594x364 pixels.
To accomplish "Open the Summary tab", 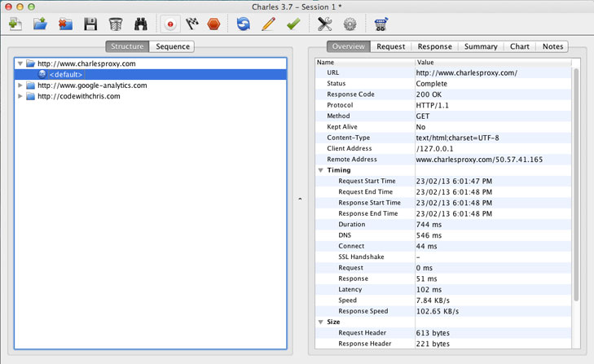I will [x=481, y=46].
